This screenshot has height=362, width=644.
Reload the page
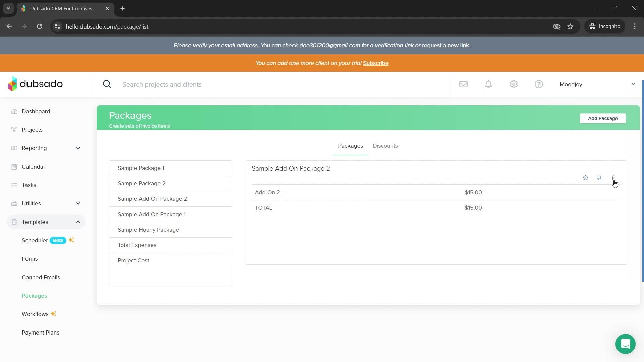[x=39, y=26]
